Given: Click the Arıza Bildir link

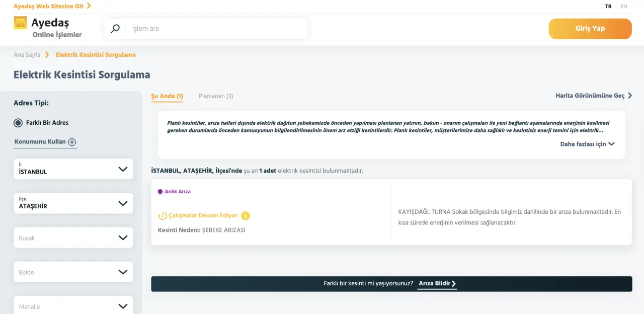Looking at the screenshot, I should point(437,284).
